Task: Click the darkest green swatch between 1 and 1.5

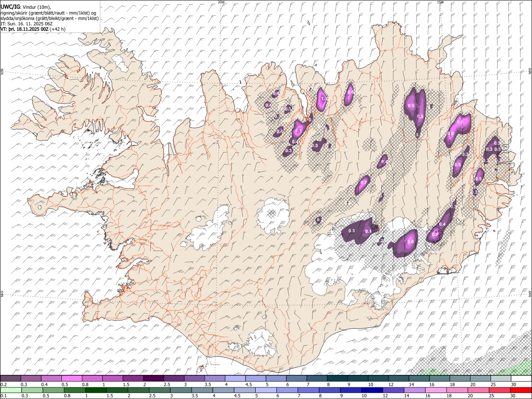Action: pos(96,390)
